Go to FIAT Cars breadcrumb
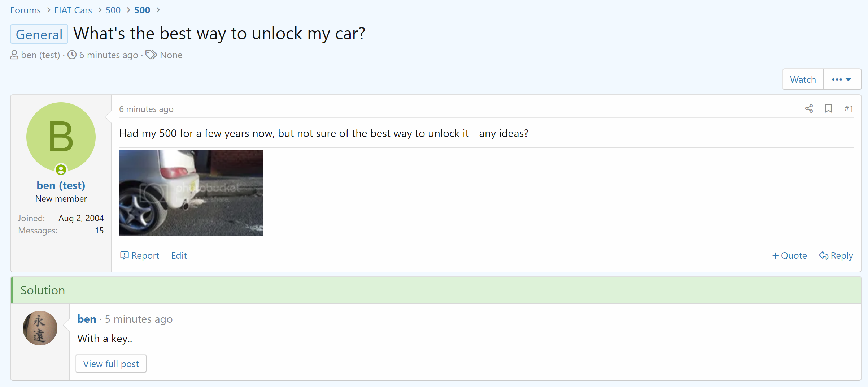This screenshot has height=387, width=868. (73, 10)
